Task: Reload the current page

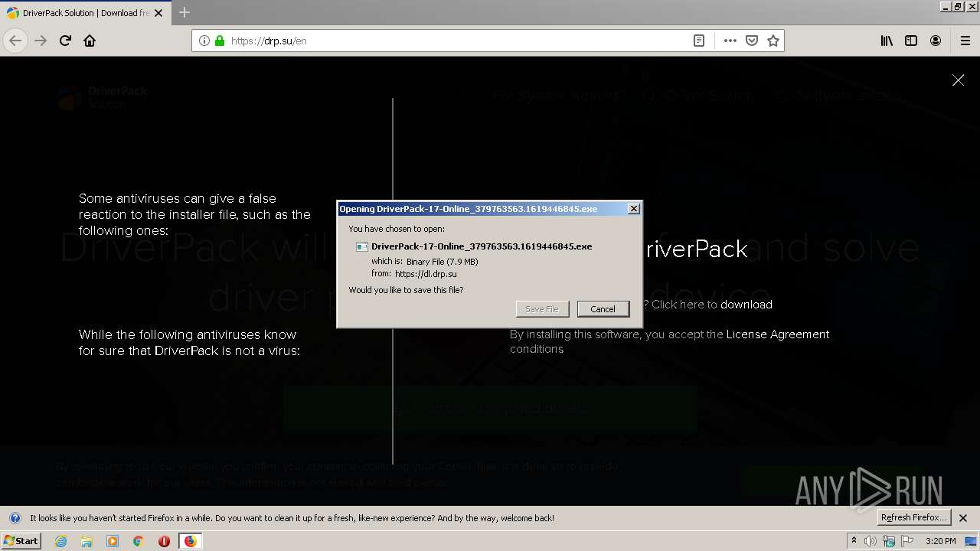Action: 65,41
